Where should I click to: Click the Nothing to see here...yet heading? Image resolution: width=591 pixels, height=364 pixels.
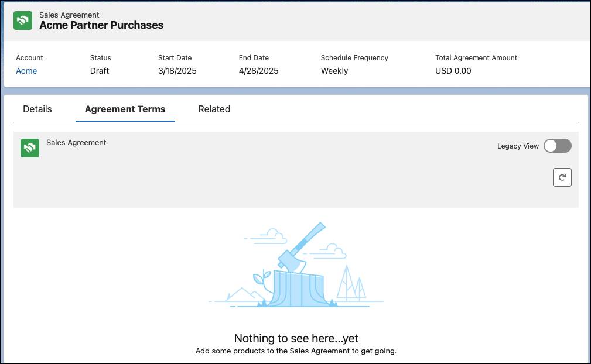296,338
